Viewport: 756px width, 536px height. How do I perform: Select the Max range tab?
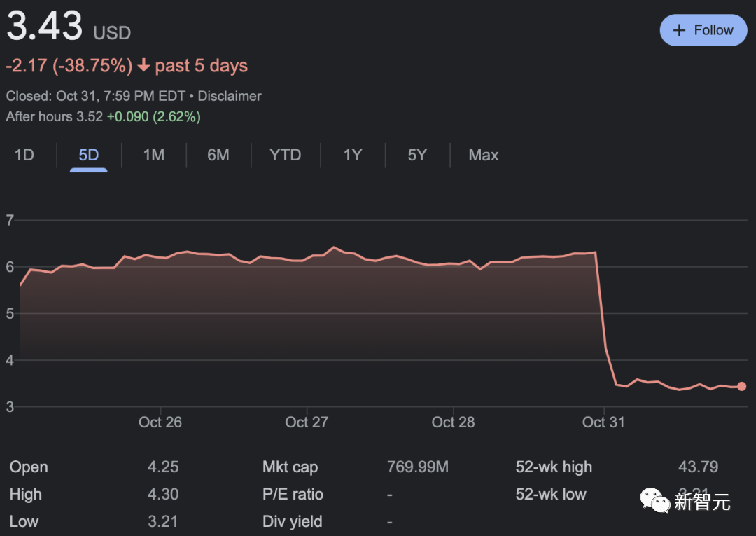pos(484,155)
